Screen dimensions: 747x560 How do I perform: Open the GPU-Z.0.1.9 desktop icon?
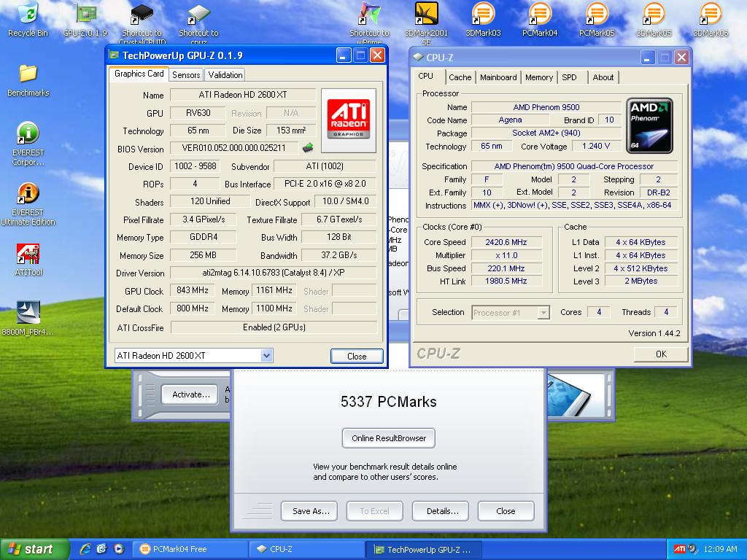[85, 19]
